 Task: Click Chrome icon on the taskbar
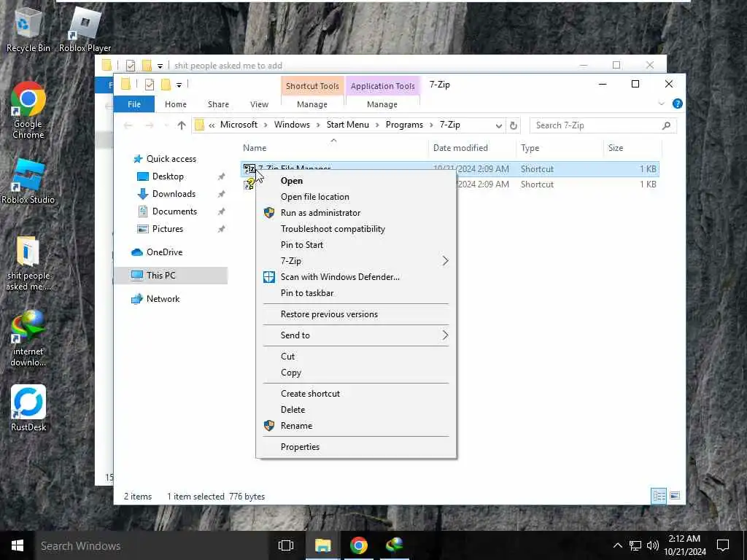point(359,545)
